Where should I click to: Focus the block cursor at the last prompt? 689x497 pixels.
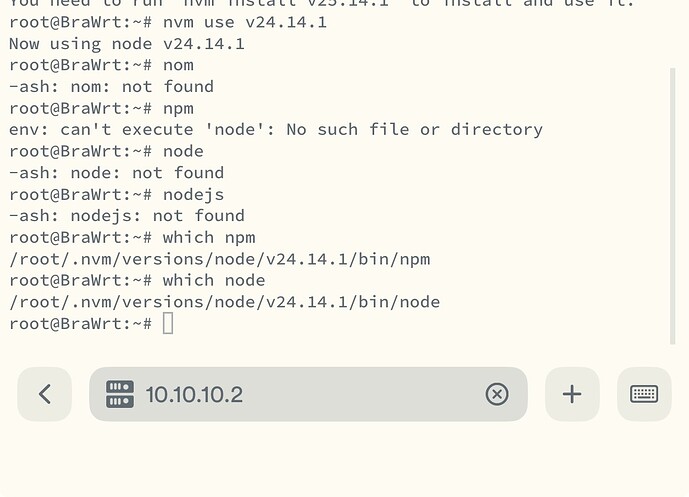(168, 323)
